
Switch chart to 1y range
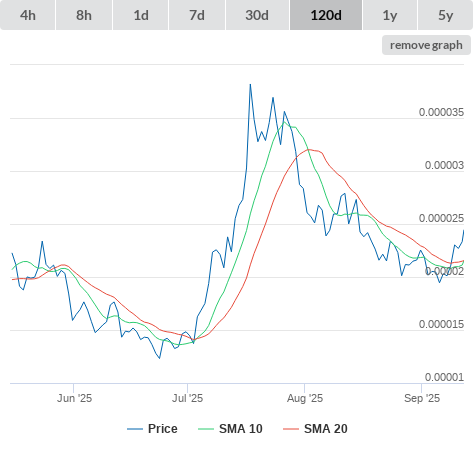(390, 15)
